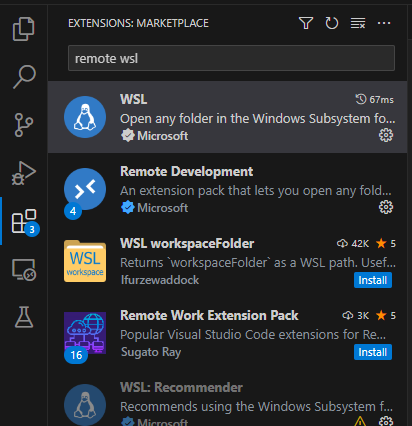Click 'Returns workspaceFolder as a WSL path' description
This screenshot has width=412, height=426.
click(258, 263)
